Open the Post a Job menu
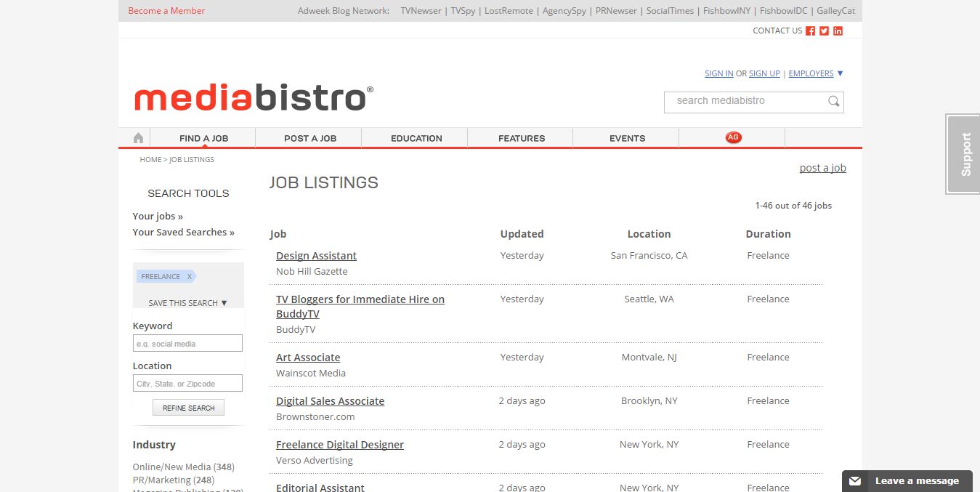The image size is (980, 492). click(x=310, y=138)
